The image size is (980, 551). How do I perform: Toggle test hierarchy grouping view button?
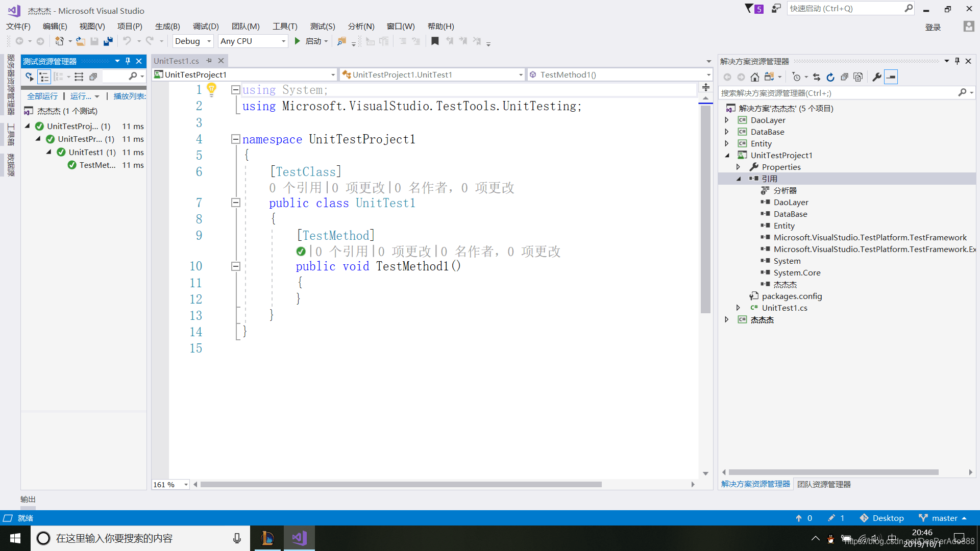coord(44,77)
